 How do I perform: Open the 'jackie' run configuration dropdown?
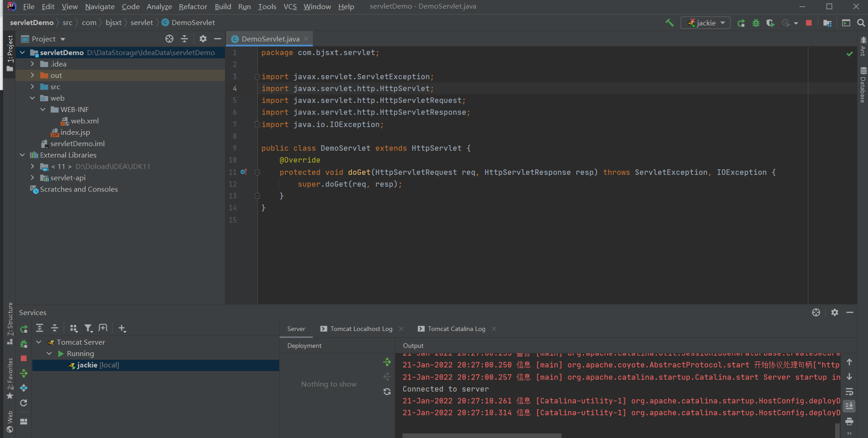[x=705, y=23]
